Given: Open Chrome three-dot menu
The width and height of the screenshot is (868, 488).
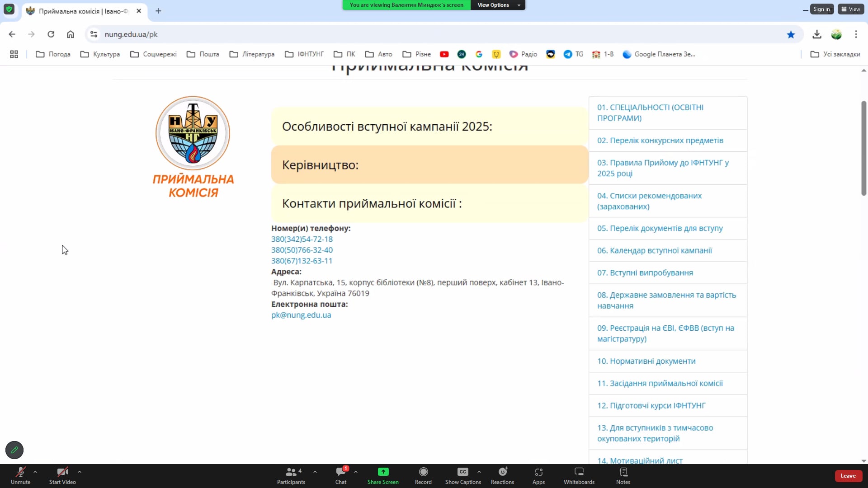Looking at the screenshot, I should click(x=856, y=34).
